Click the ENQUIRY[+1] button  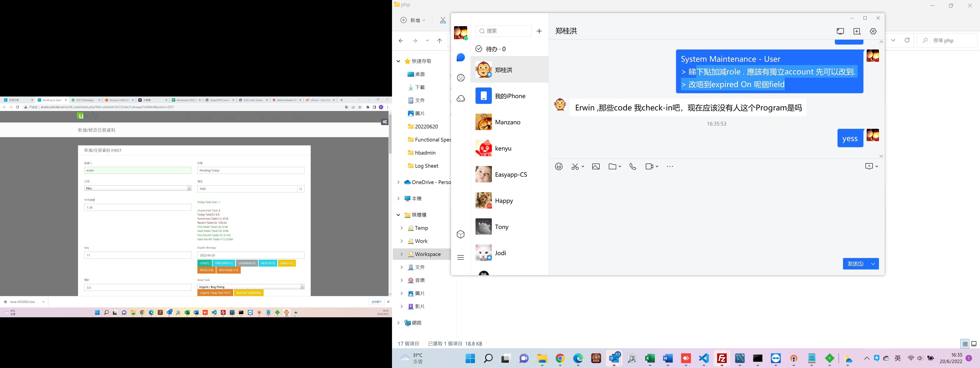(224, 263)
